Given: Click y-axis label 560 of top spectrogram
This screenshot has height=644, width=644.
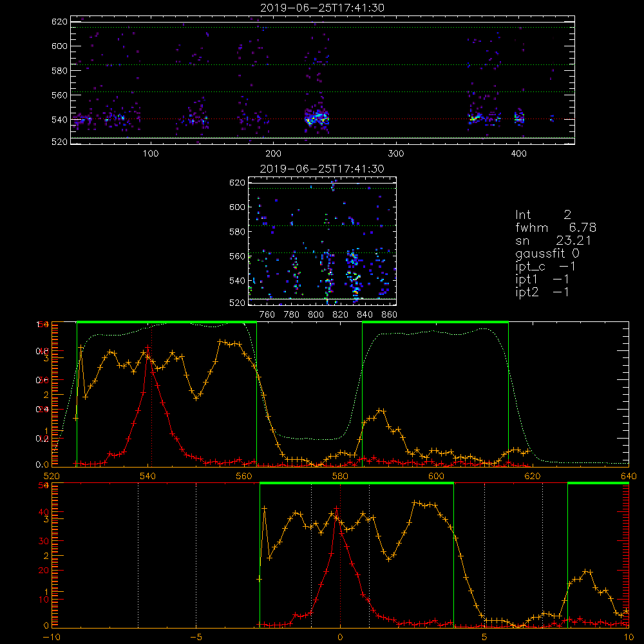Looking at the screenshot, I should (59, 95).
